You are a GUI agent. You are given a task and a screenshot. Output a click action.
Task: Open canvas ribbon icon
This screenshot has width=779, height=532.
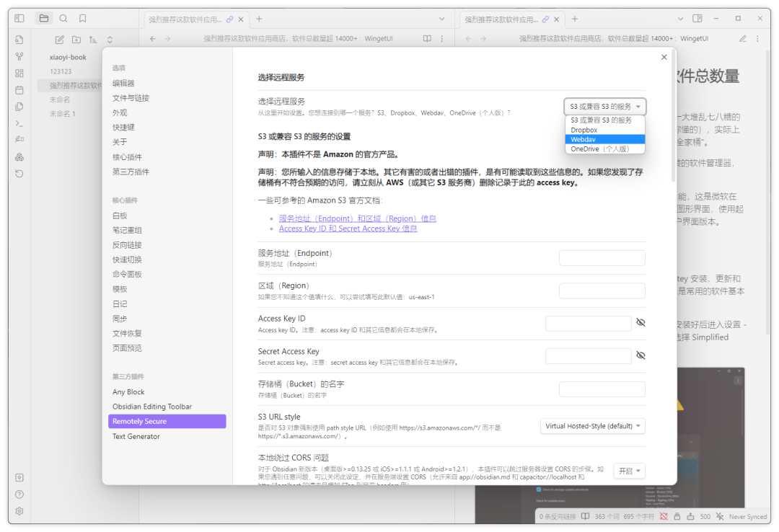point(19,73)
